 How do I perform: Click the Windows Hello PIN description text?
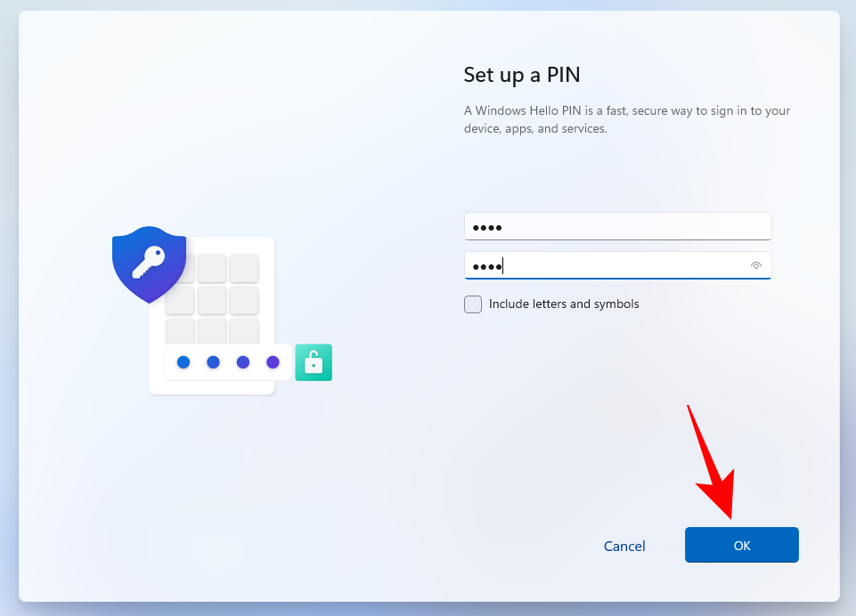(x=627, y=119)
